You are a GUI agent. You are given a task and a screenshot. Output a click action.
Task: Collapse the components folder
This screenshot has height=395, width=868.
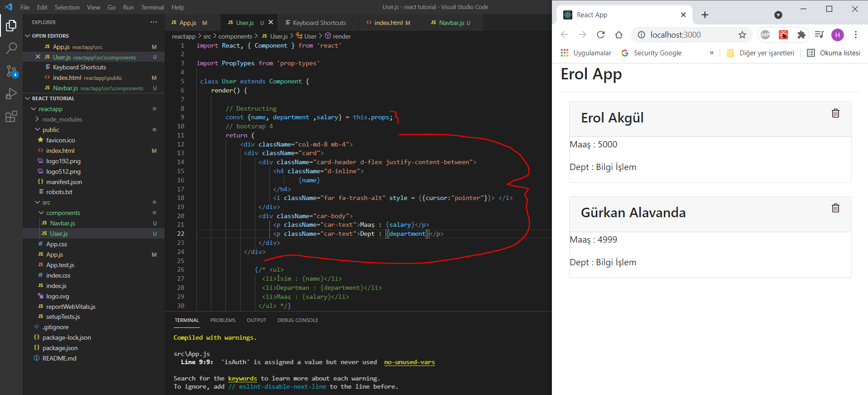pos(63,213)
